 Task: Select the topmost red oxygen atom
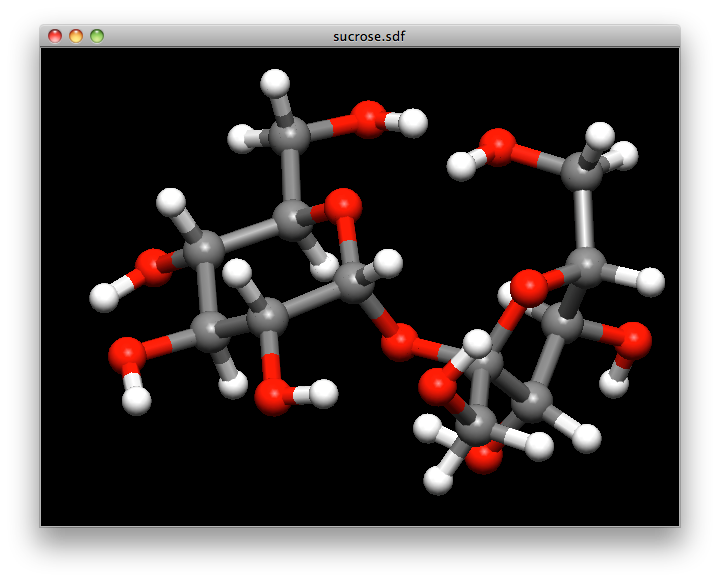point(369,119)
